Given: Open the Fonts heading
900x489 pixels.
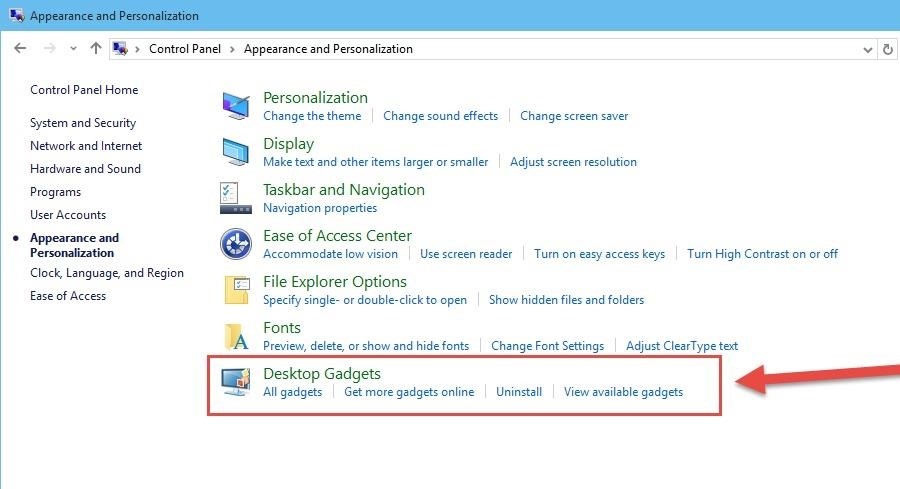Looking at the screenshot, I should [282, 327].
